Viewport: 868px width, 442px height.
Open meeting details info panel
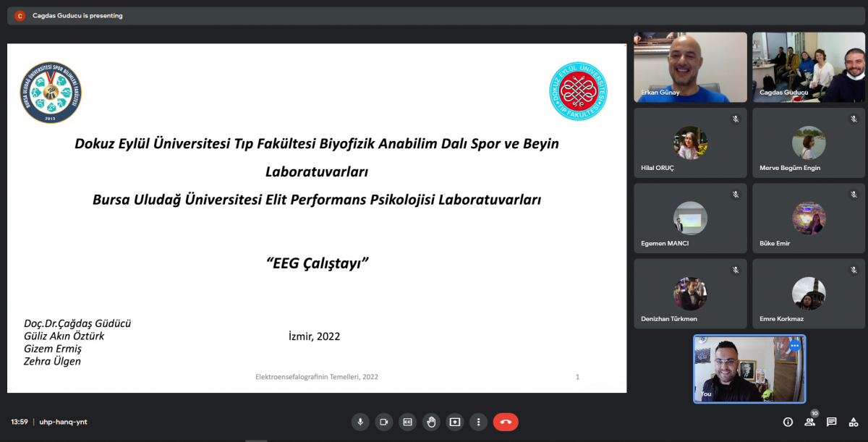pyautogui.click(x=788, y=422)
